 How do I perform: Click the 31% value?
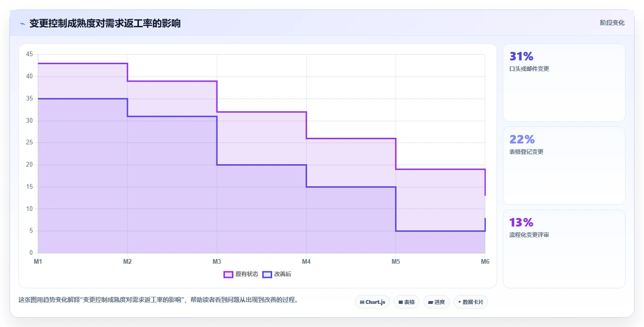tap(522, 57)
